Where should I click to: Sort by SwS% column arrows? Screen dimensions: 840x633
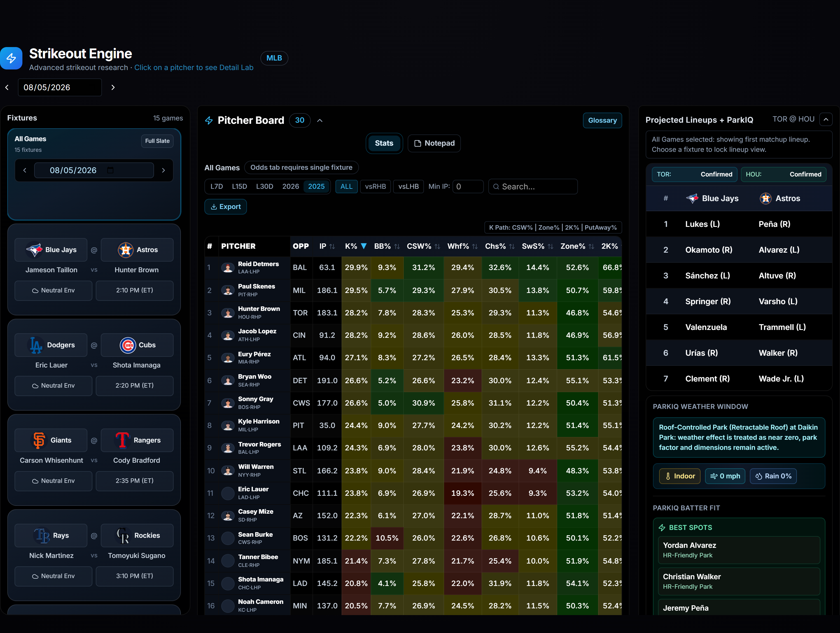[x=550, y=246]
